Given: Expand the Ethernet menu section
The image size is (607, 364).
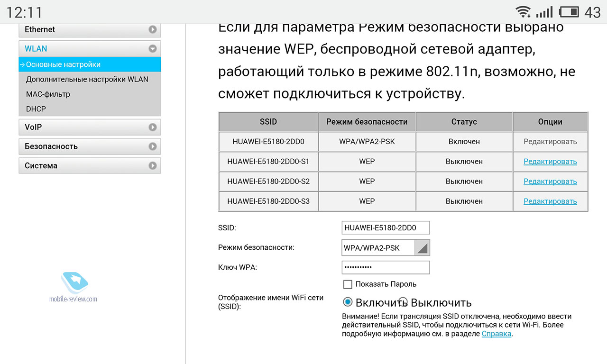Looking at the screenshot, I should [90, 29].
